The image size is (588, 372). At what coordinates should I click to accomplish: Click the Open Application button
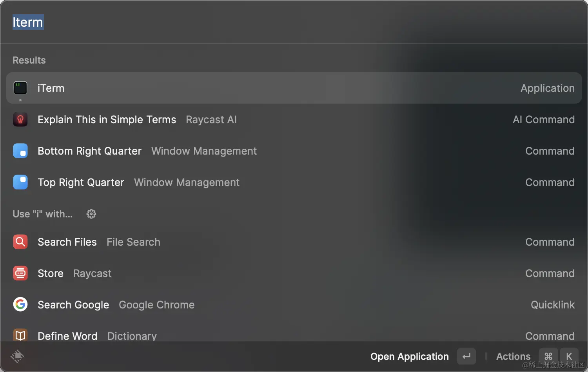pos(423,356)
